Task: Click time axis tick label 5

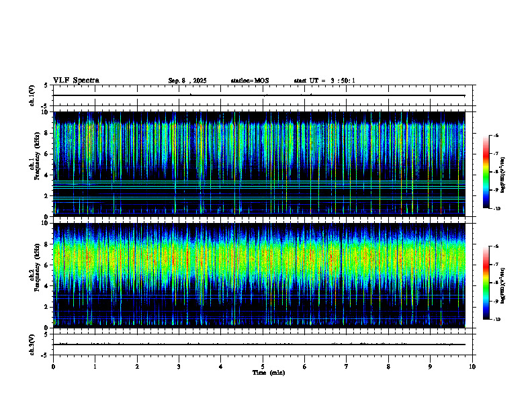Action: tap(263, 367)
